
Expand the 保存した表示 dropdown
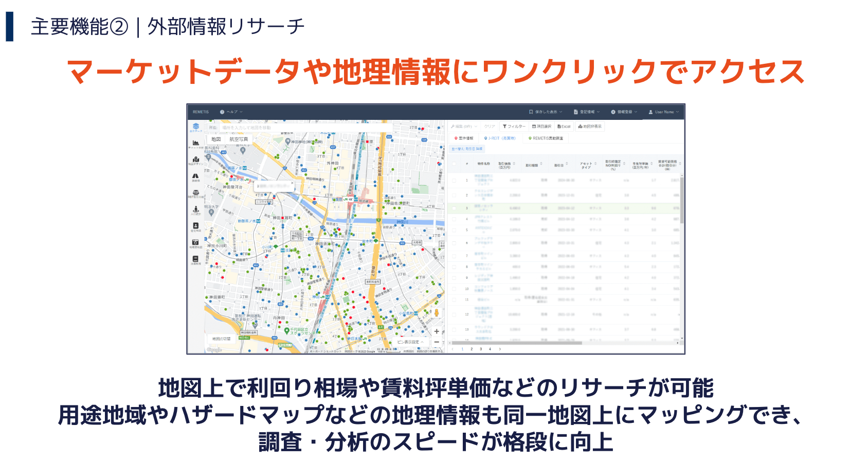pos(546,112)
